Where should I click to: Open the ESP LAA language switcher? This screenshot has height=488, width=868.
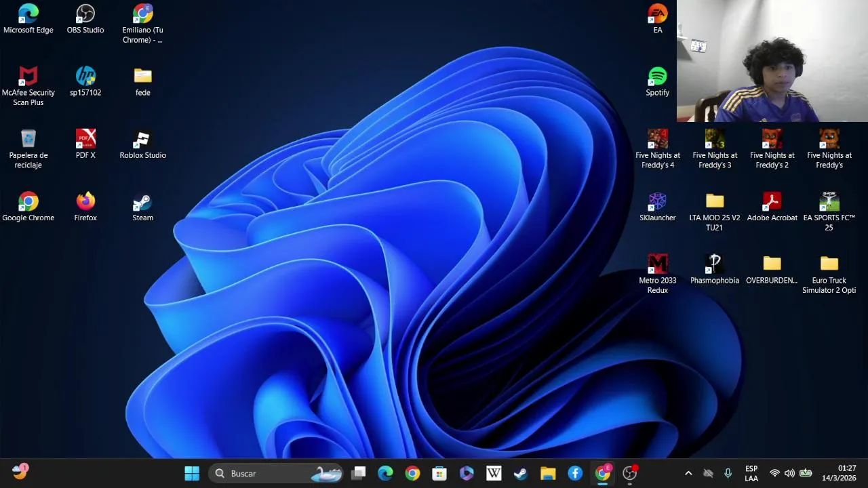point(751,473)
